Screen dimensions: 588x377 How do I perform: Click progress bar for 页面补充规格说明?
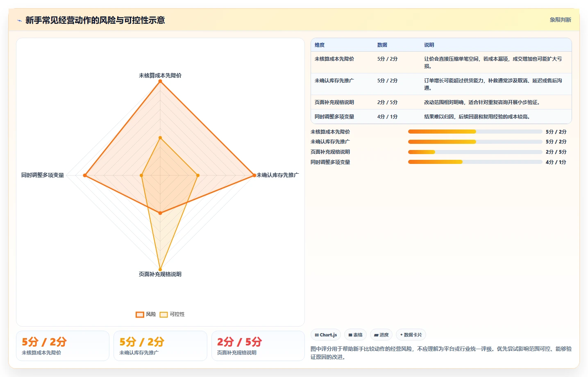pos(475,152)
